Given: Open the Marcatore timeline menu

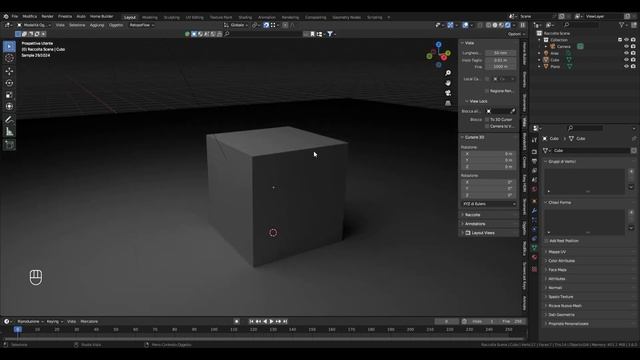Looking at the screenshot, I should (x=89, y=322).
